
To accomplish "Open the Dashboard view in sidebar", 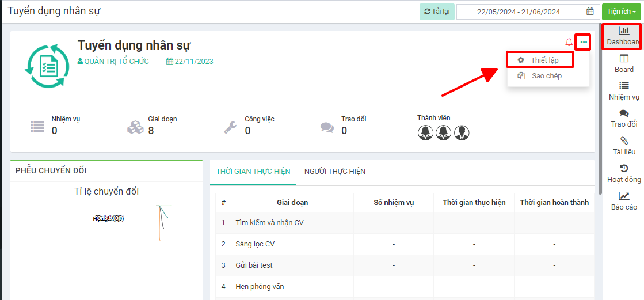I will [623, 36].
